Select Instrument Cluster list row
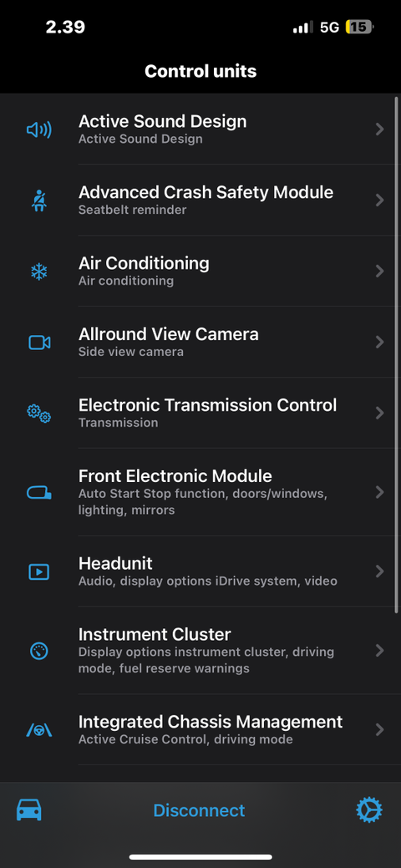This screenshot has width=401, height=868. click(200, 651)
